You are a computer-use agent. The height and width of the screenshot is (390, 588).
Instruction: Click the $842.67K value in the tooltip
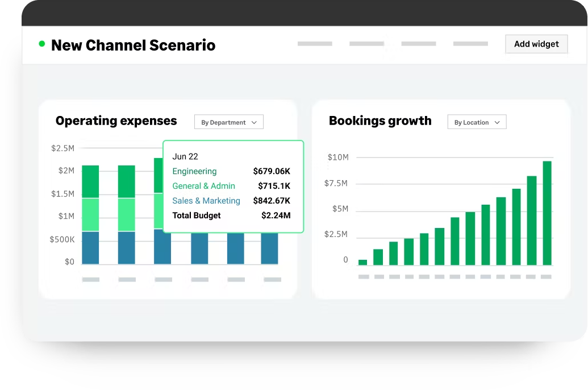click(x=272, y=201)
